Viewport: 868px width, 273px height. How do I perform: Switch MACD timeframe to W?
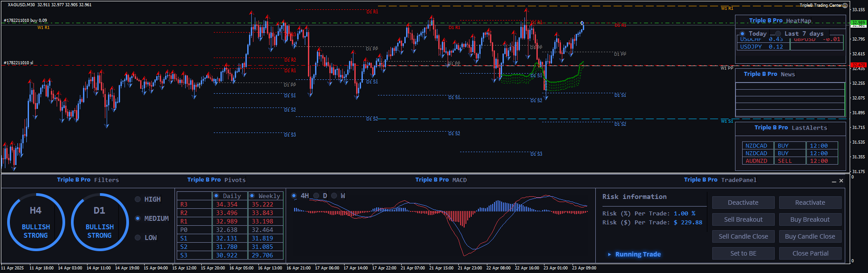334,196
